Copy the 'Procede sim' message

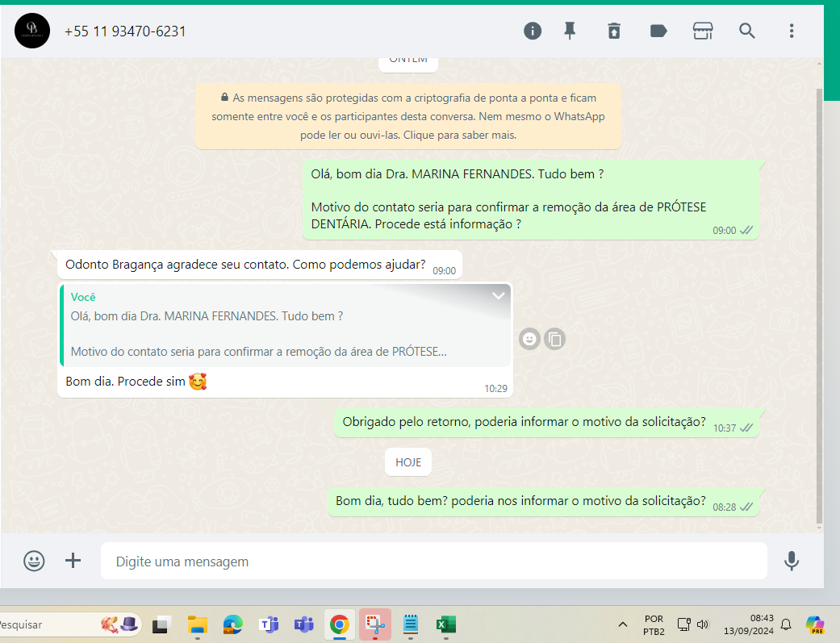point(554,339)
